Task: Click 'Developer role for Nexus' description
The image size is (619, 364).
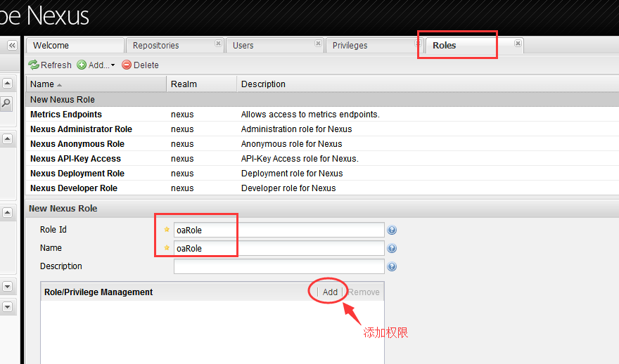Action: (x=288, y=188)
